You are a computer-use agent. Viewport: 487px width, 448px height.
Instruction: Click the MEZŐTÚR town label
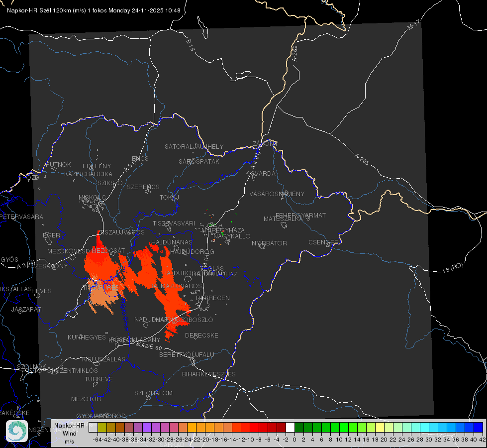[86, 399]
